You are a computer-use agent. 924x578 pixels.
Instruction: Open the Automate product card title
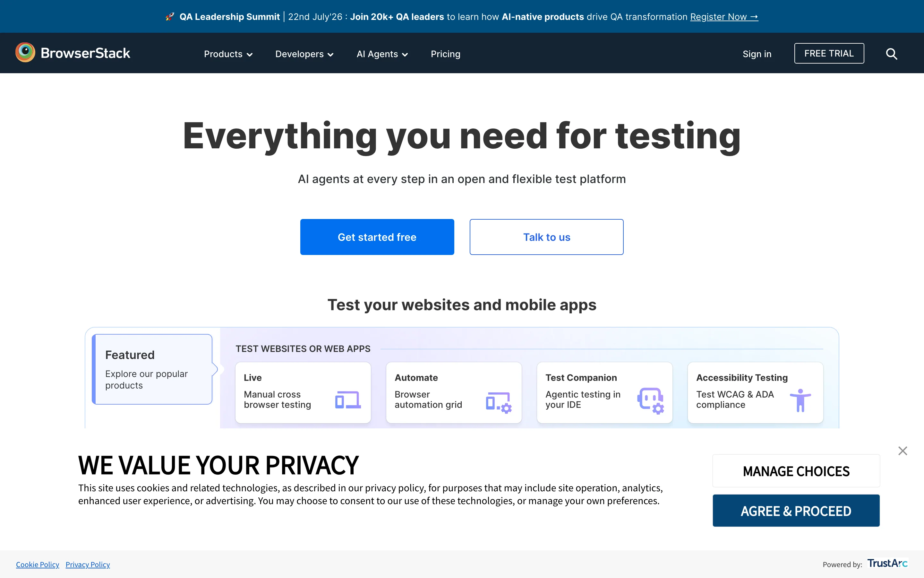[416, 377]
